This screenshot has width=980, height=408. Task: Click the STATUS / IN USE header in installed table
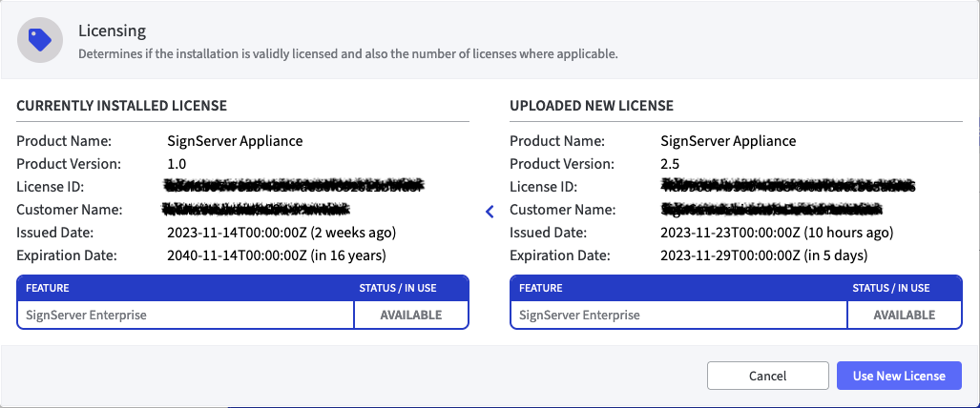(409, 288)
